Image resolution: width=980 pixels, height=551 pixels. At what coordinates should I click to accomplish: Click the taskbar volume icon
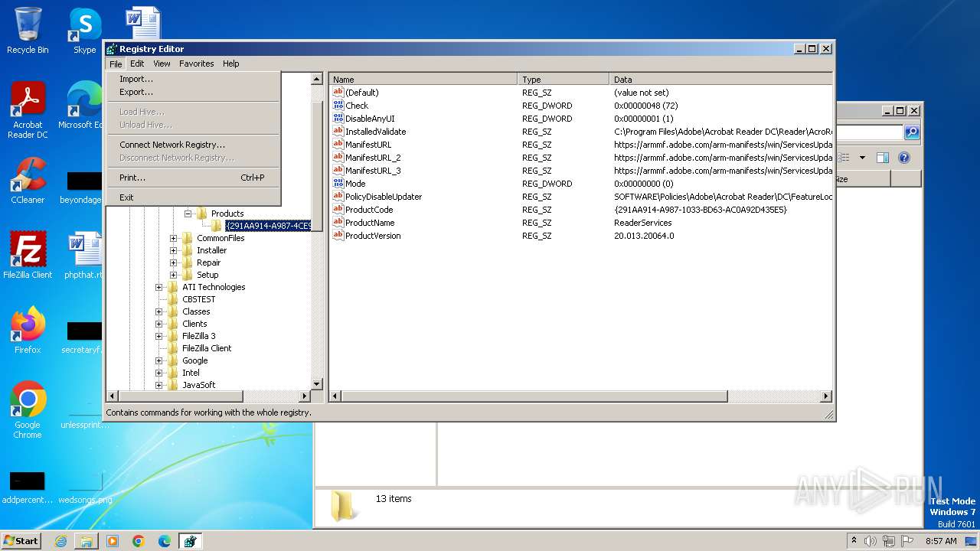tap(871, 541)
